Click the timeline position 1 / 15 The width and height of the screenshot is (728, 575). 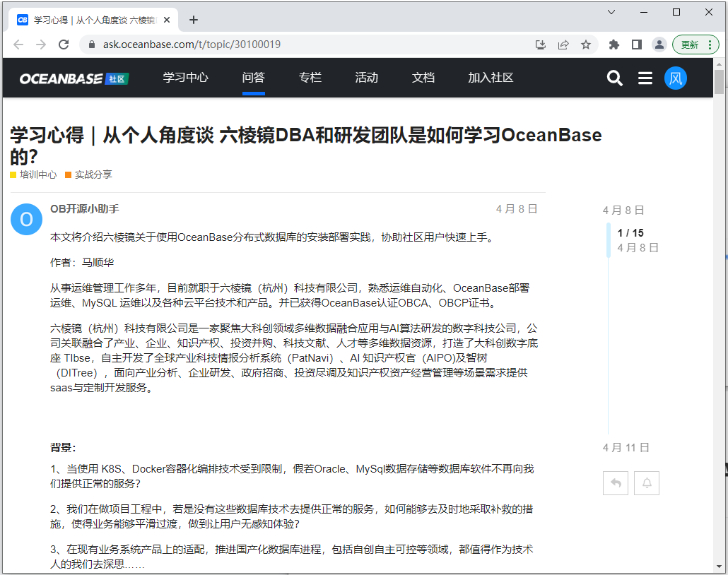[x=630, y=233]
